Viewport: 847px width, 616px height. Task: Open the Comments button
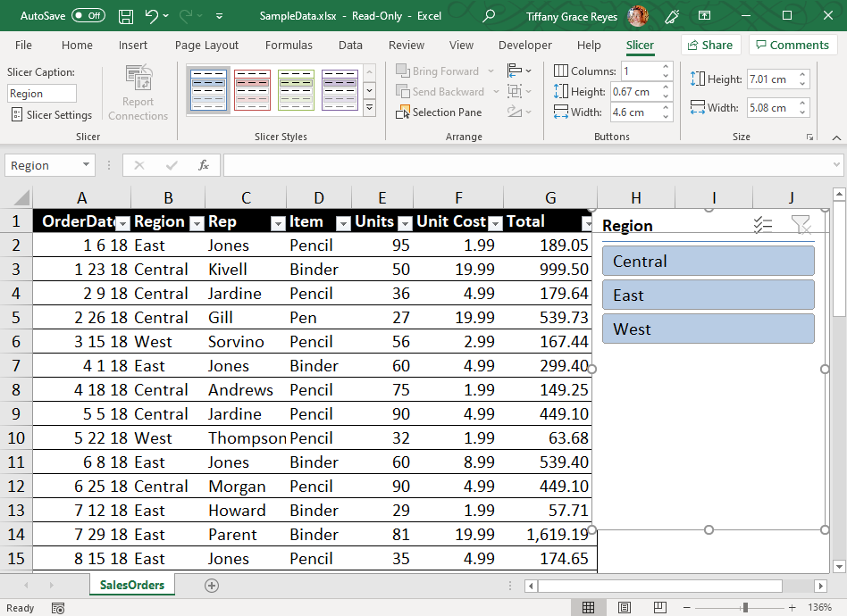click(x=792, y=45)
